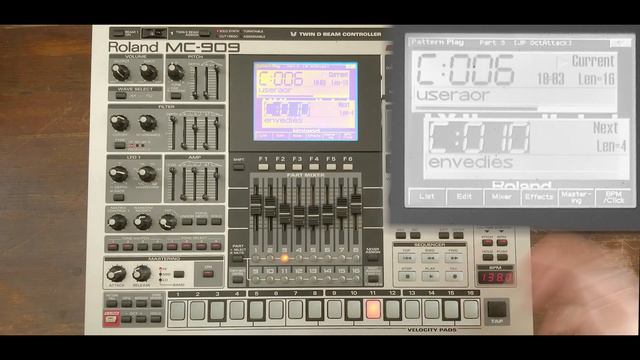The width and height of the screenshot is (640, 360).
Task: Click the F4 function button
Action: point(314,167)
